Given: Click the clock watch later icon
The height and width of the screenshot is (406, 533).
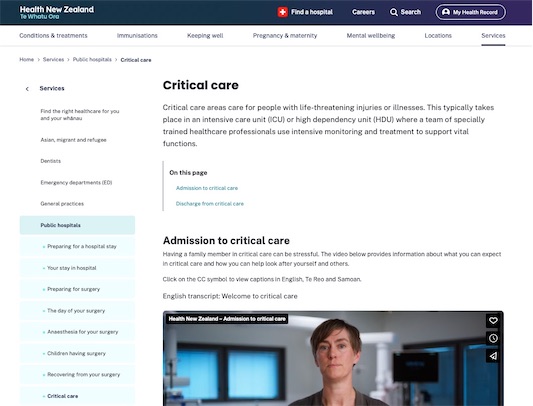Looking at the screenshot, I should click(493, 338).
